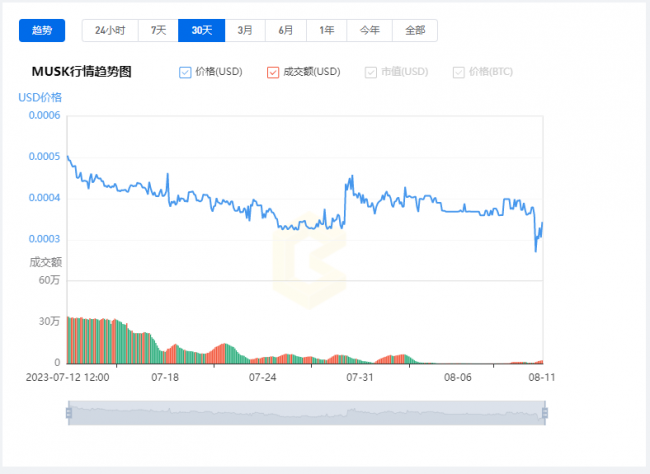Viewport: 650px width, 474px height.
Task: Click the 2023-07-12 12:00 date label
Action: (x=68, y=377)
